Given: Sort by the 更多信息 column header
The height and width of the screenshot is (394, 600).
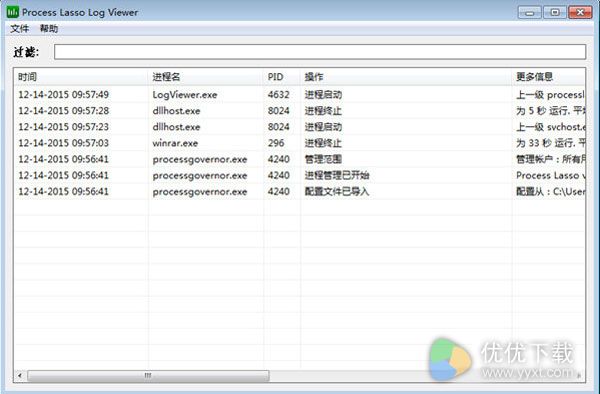Looking at the screenshot, I should click(x=548, y=77).
